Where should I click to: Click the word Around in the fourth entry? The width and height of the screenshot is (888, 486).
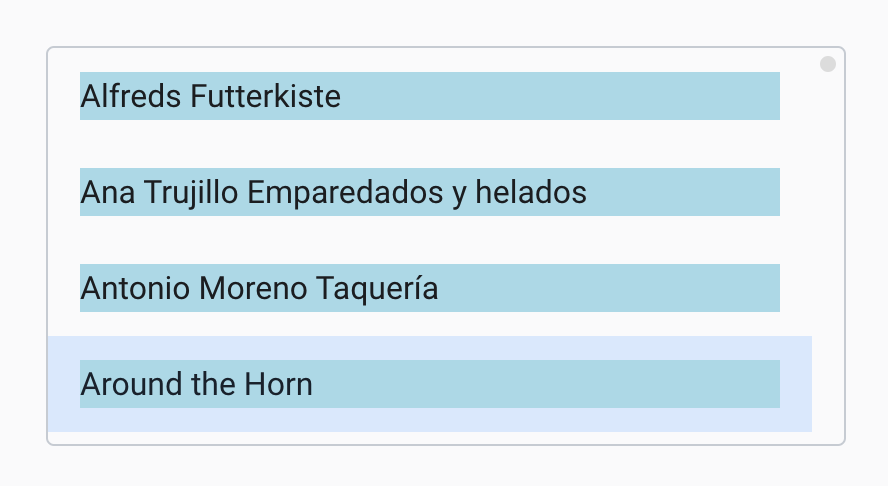point(131,384)
